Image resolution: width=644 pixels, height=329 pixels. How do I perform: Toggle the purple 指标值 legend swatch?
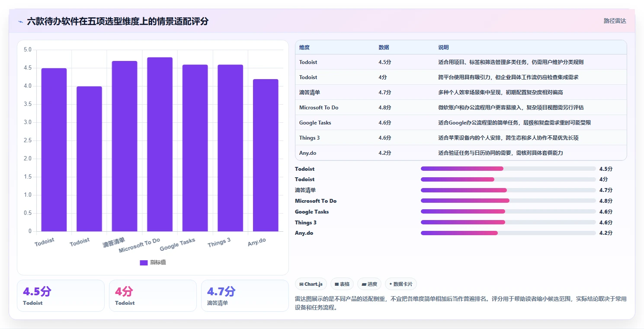pyautogui.click(x=144, y=262)
